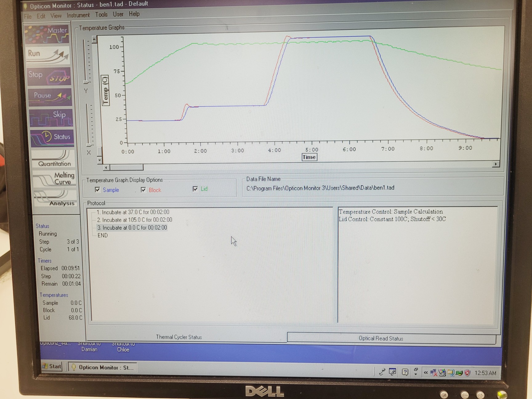Select protocol step 1 Incubate at 37.0 C
Screen dimensions: 532x399
(133, 212)
